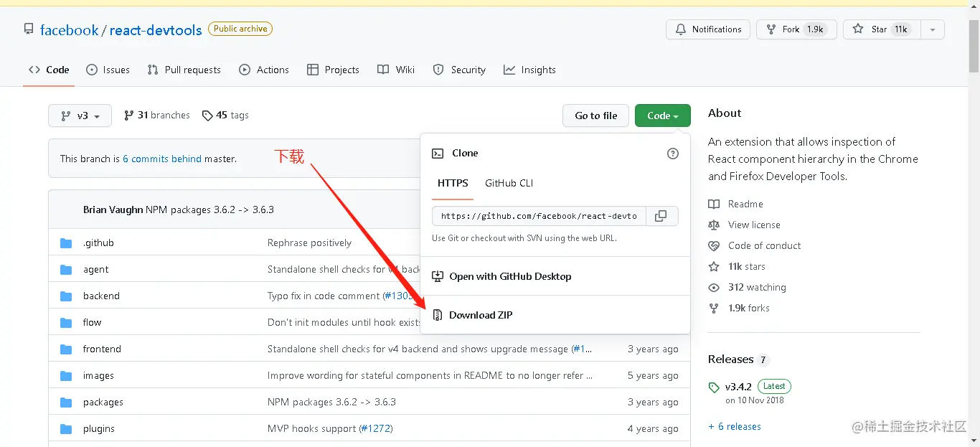Click the terminal icon beside Clone
The width and height of the screenshot is (980, 447).
coord(437,154)
